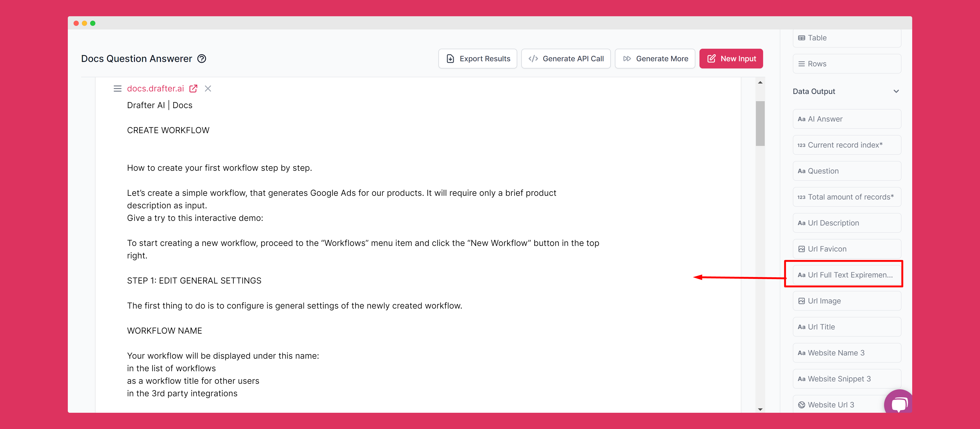Collapse the Data Output section chevron
This screenshot has width=980, height=429.
coord(896,91)
